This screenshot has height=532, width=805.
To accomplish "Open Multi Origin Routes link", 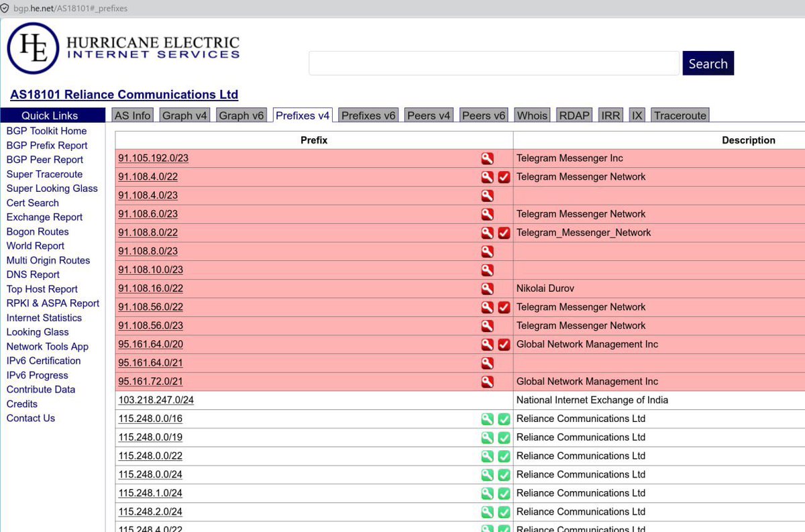I will pos(48,260).
